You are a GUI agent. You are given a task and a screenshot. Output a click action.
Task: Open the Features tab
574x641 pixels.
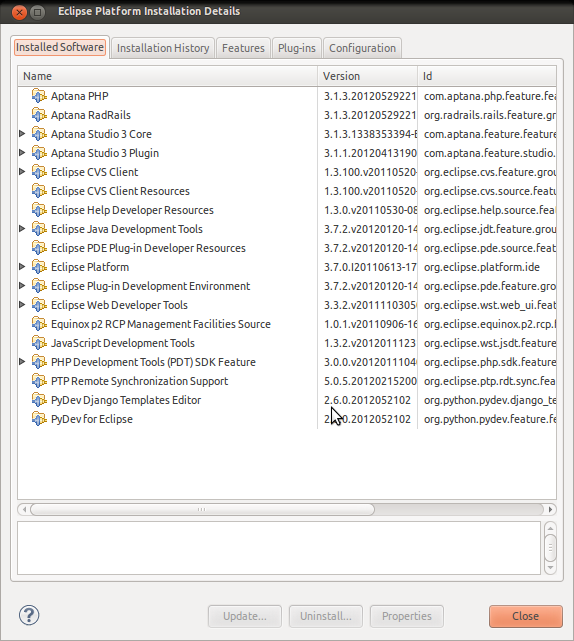pyautogui.click(x=243, y=48)
